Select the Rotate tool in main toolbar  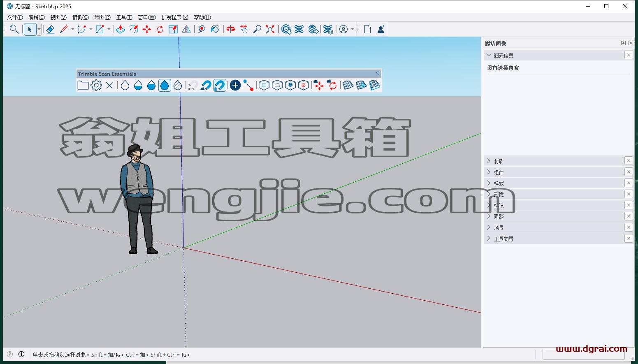pyautogui.click(x=160, y=29)
